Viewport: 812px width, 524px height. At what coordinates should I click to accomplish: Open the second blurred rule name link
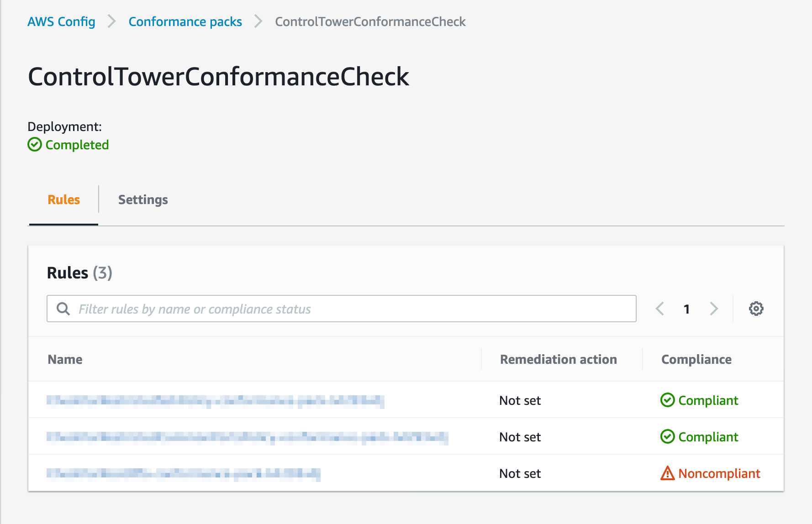point(248,437)
